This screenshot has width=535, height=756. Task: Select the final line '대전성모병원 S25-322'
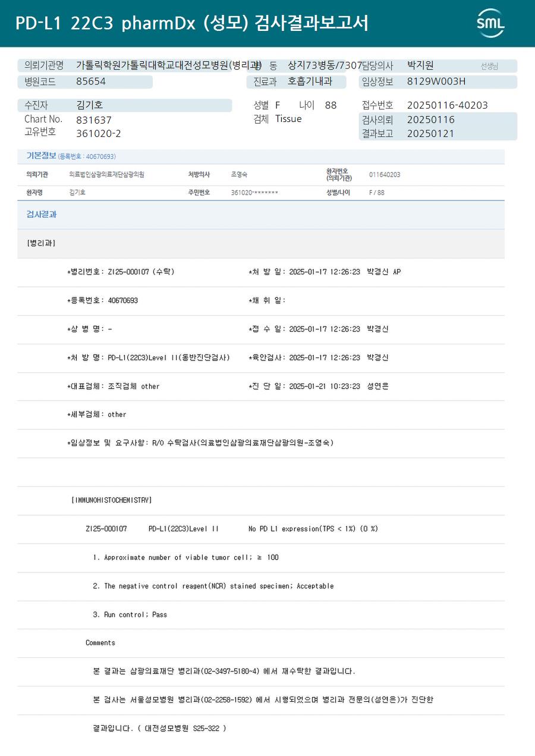[x=159, y=728]
